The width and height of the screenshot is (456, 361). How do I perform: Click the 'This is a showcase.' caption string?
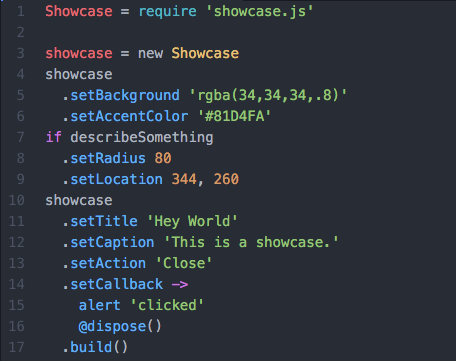[x=251, y=242]
